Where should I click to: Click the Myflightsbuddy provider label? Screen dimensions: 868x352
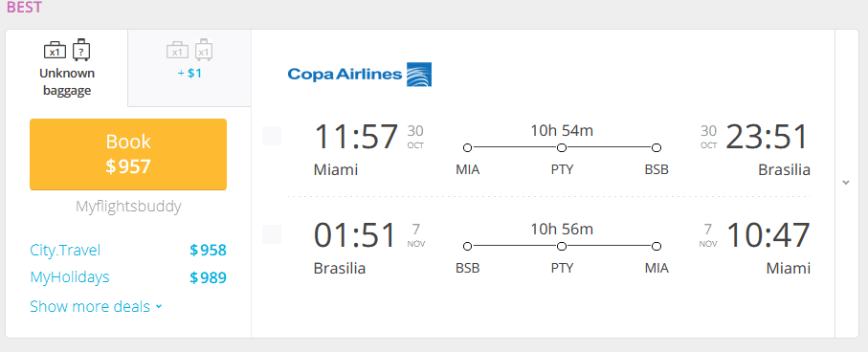[128, 207]
